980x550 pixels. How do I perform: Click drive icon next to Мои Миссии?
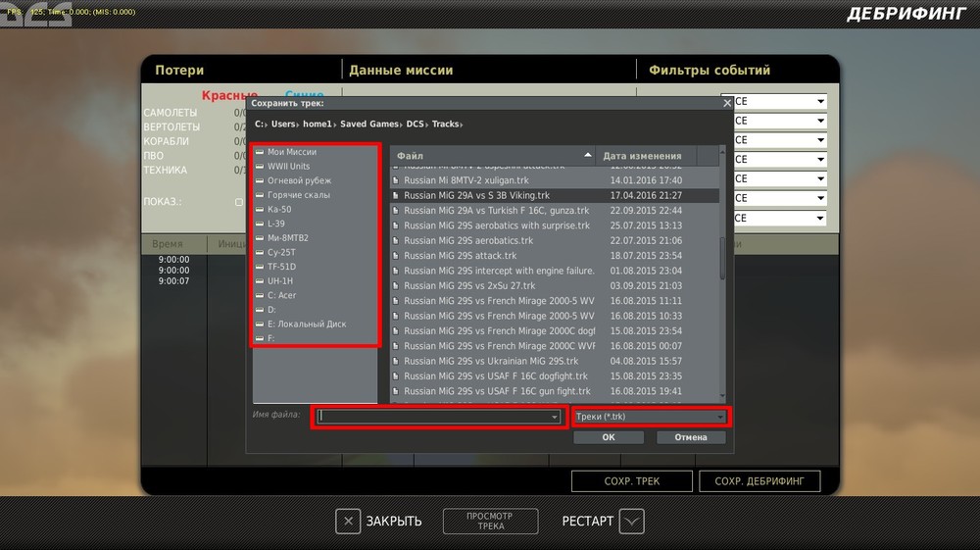pyautogui.click(x=260, y=152)
